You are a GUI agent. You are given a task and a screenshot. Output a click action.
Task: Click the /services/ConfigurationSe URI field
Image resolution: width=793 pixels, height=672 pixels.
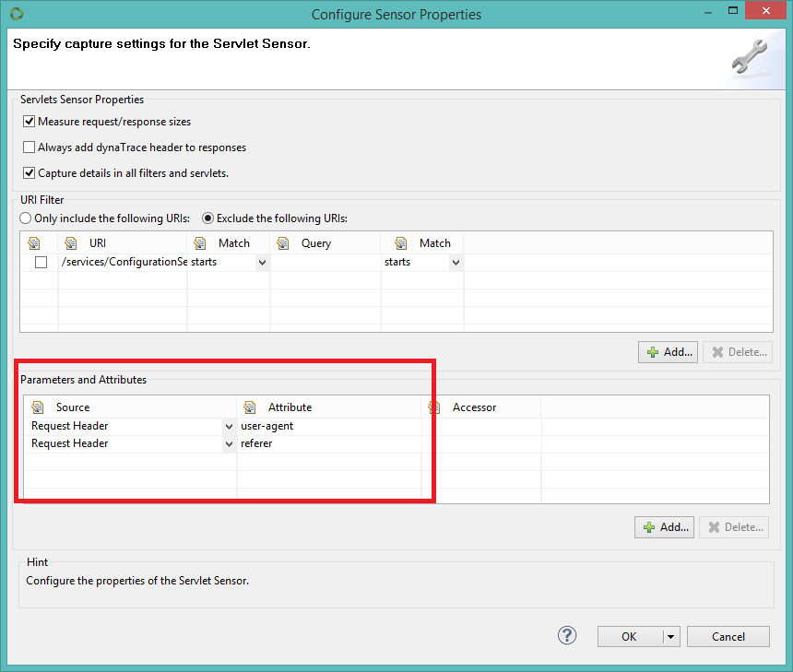pyautogui.click(x=124, y=262)
